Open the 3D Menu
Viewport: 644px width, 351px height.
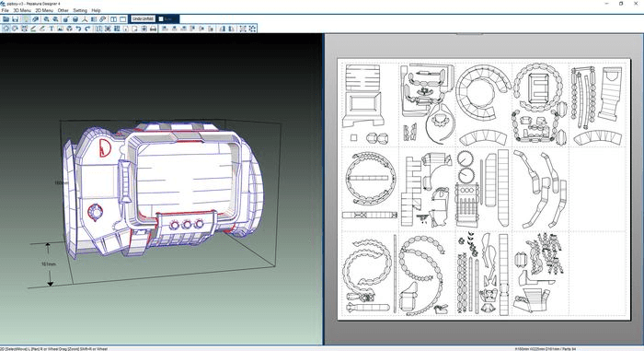pos(22,10)
